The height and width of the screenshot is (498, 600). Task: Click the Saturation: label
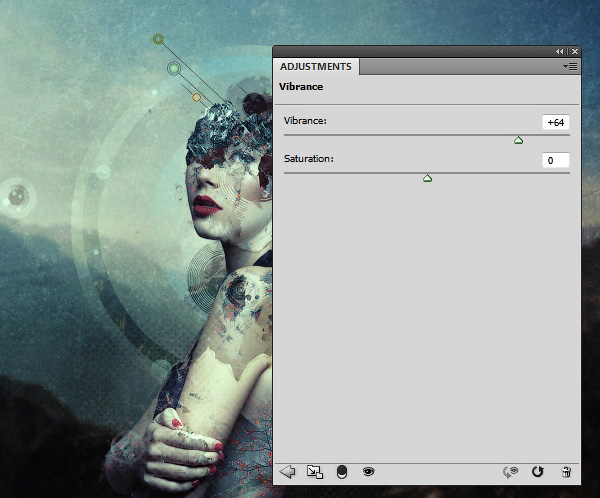(309, 159)
